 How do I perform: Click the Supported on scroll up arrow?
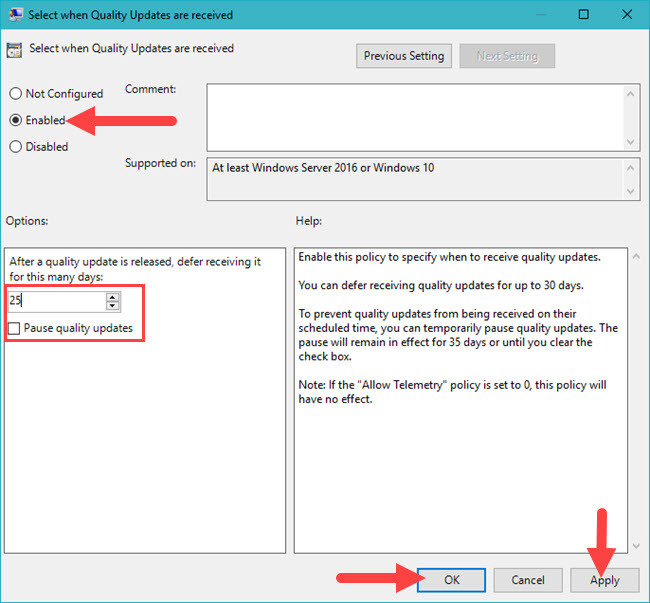pos(631,168)
